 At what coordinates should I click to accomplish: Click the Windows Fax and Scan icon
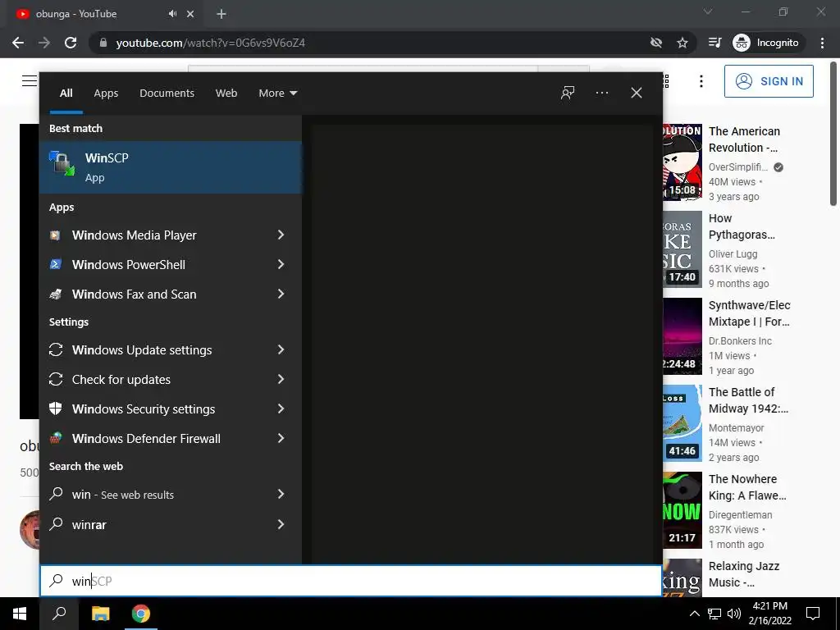tap(55, 294)
